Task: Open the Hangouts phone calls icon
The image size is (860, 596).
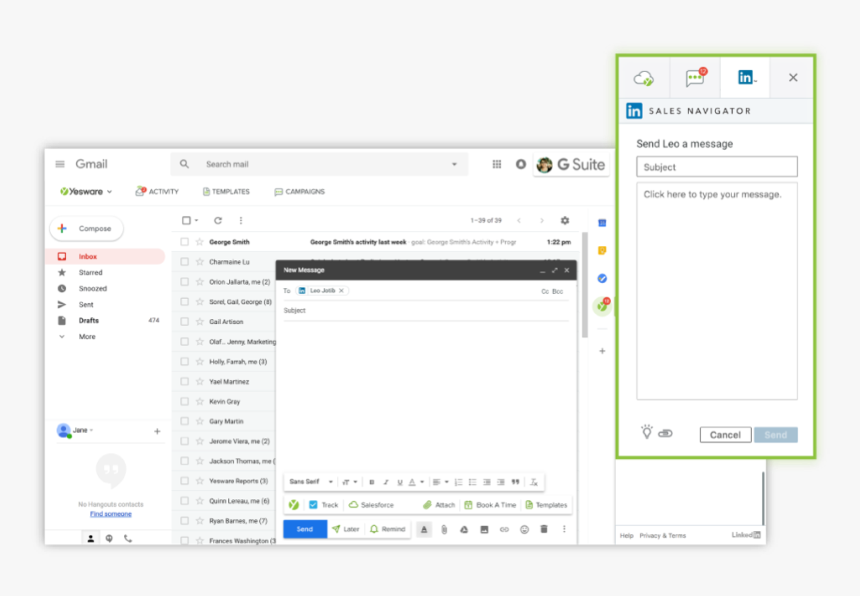Action: pos(128,538)
